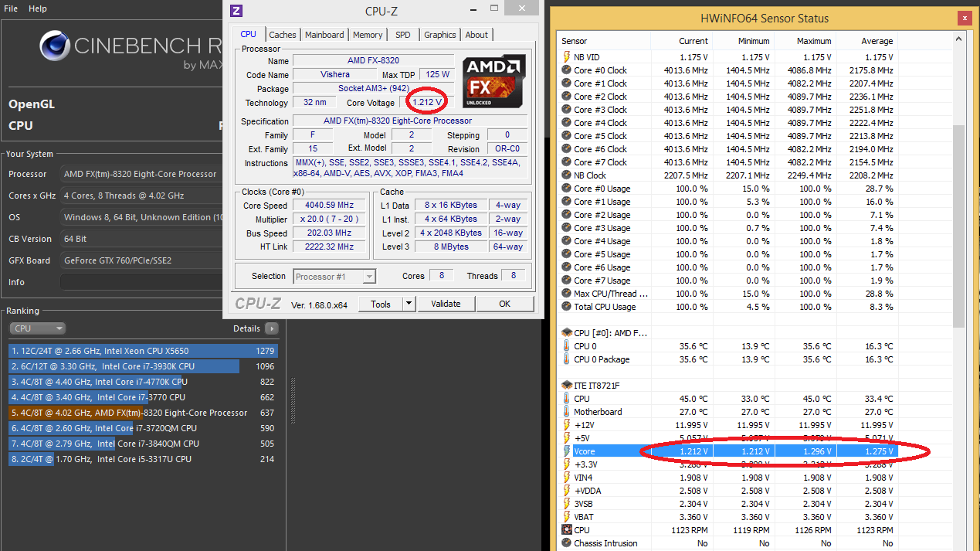Switch to the Mainboard tab in CPU-Z
The width and height of the screenshot is (980, 551).
click(x=324, y=35)
